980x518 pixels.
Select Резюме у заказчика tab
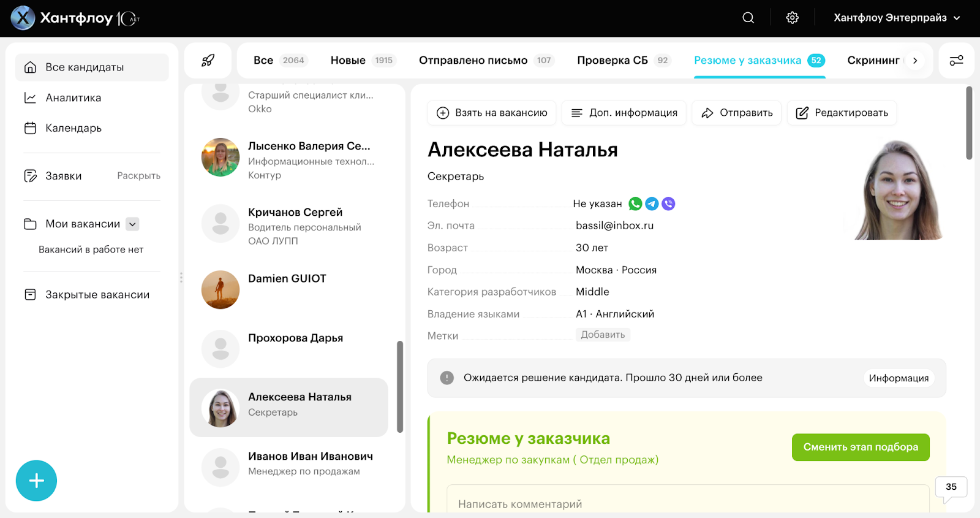point(759,60)
